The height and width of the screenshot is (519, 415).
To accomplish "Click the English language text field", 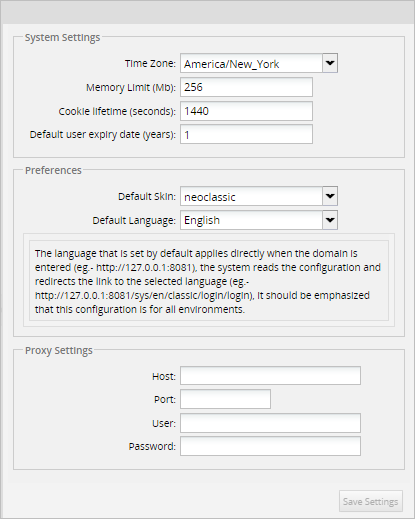I will click(251, 220).
